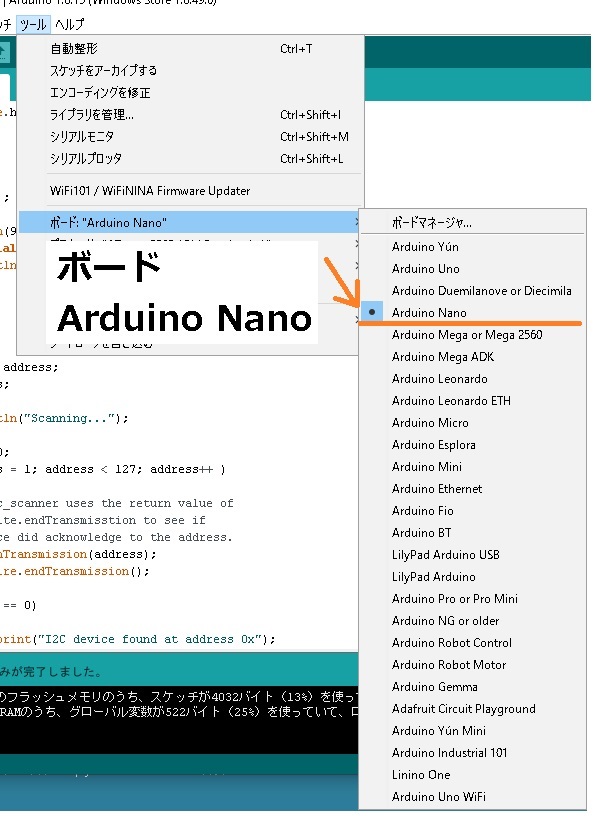
Task: Pick Arduino Micro board
Action: (x=473, y=423)
